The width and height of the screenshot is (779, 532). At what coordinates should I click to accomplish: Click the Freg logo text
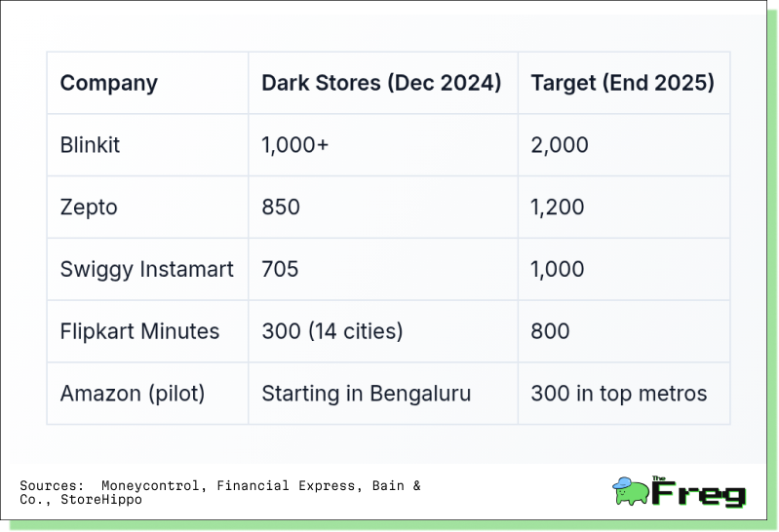[x=698, y=492]
